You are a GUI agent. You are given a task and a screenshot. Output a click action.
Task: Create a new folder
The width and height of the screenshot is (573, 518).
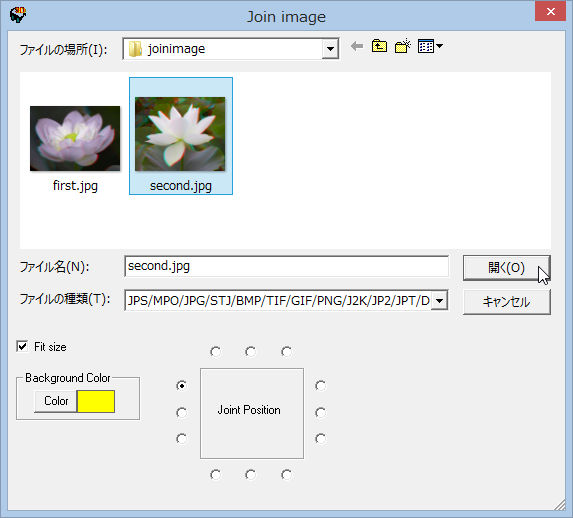403,46
